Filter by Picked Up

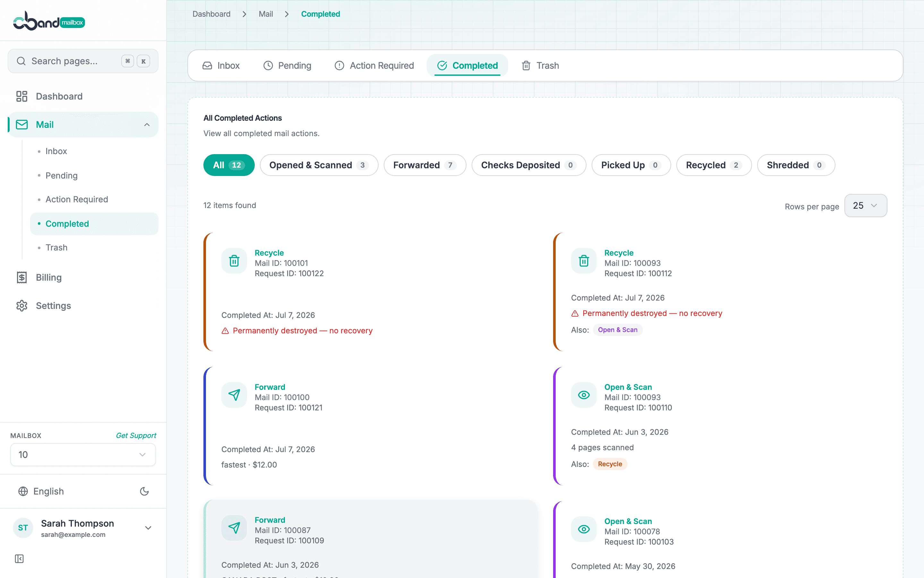click(631, 165)
